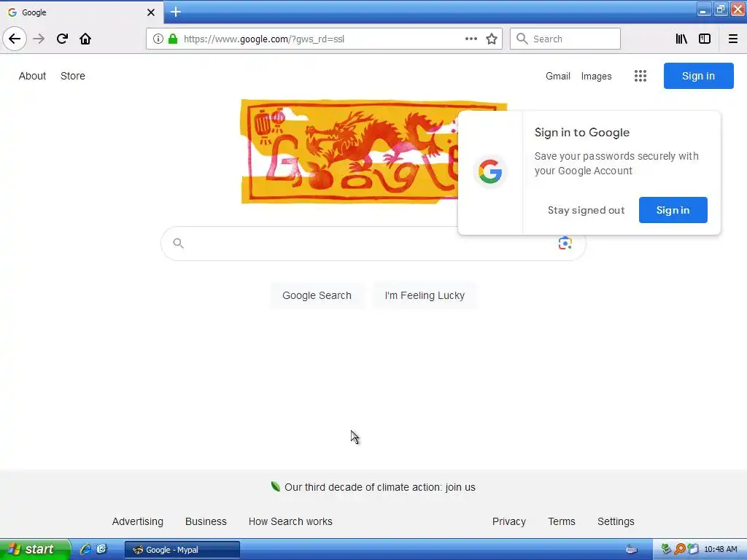The image size is (747, 560).
Task: Search by image with camera lens icon
Action: 565,244
